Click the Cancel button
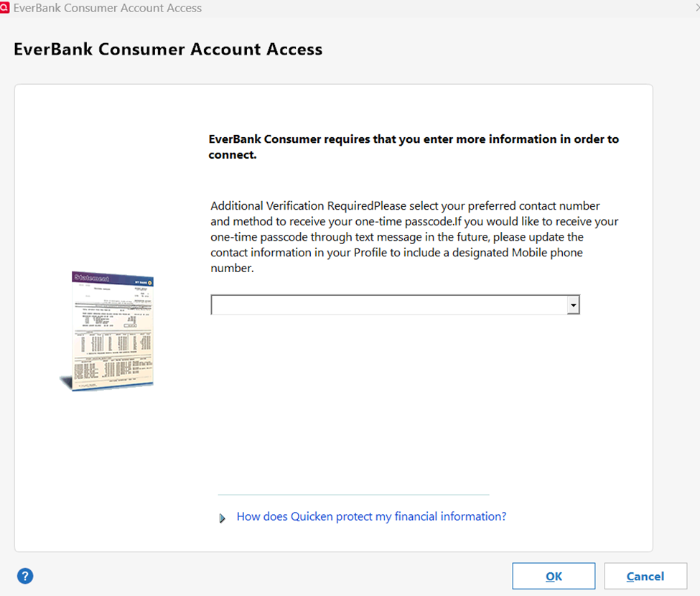The image size is (700, 596). tap(645, 576)
